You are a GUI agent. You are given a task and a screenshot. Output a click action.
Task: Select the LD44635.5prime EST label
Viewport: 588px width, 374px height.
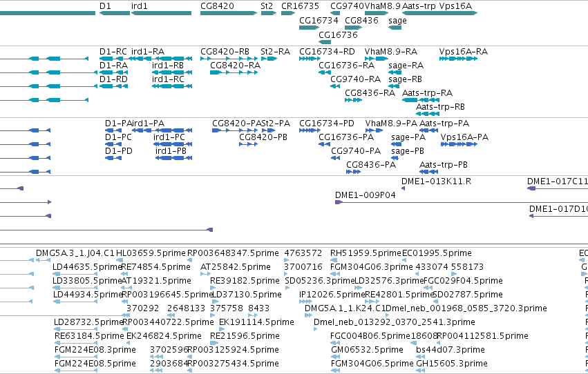[87, 267]
